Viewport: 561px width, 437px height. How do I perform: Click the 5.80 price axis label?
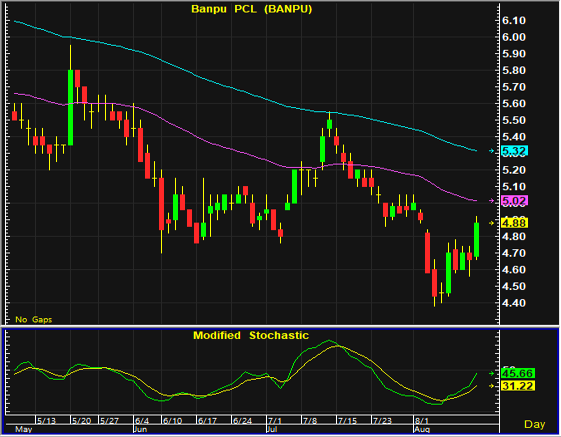coord(514,70)
